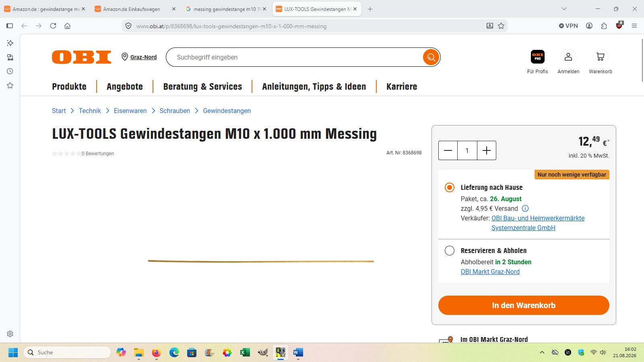Go to the 'Eisenwaren' breadcrumb
644x362 pixels.
click(130, 111)
